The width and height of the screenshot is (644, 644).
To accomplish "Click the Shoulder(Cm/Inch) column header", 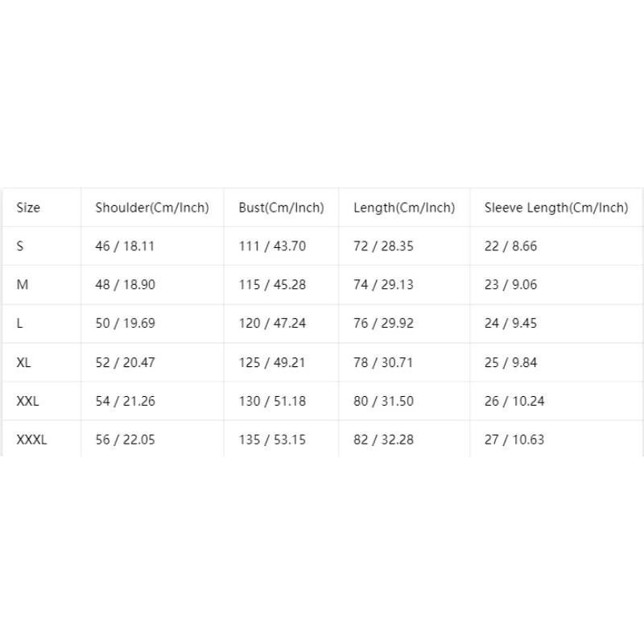I will [152, 208].
